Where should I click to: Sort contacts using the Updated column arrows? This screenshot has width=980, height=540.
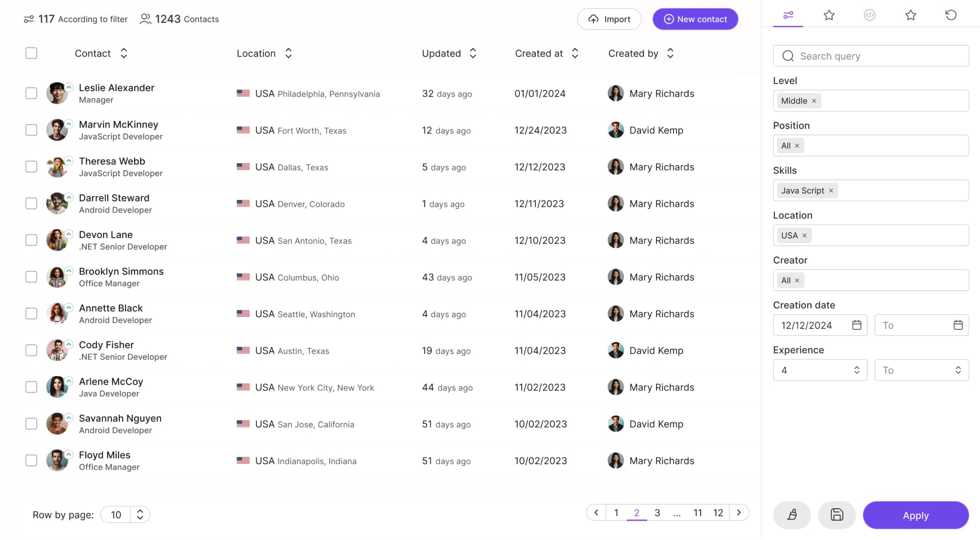(473, 53)
